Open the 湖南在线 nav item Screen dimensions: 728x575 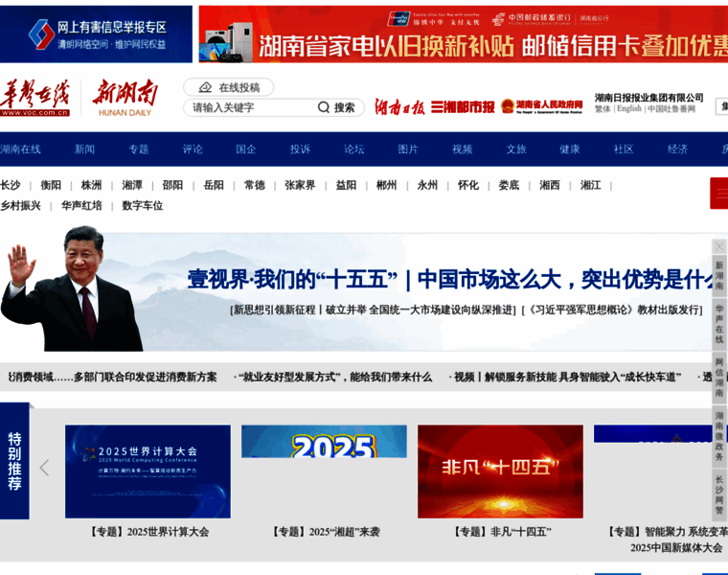[x=20, y=149]
